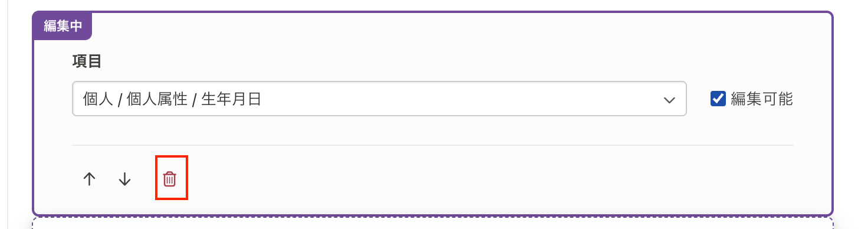Delete the 生年月日 item with trash icon
Image resolution: width=868 pixels, height=229 pixels.
(170, 179)
